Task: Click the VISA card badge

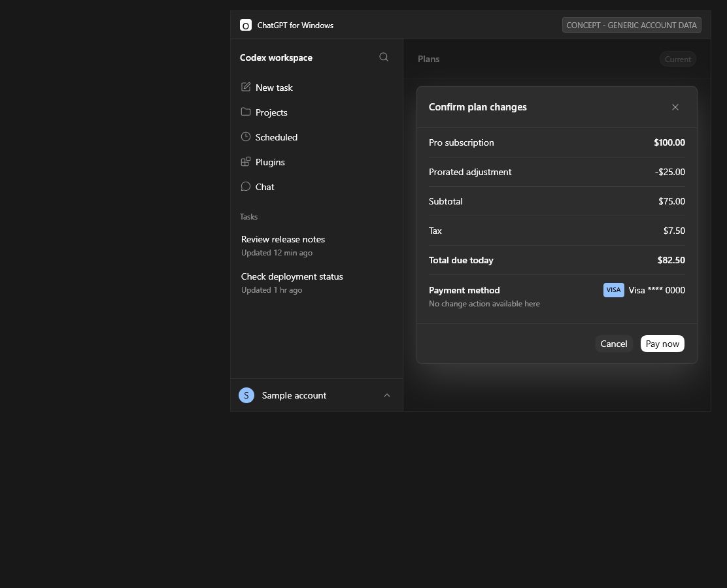Action: [613, 290]
